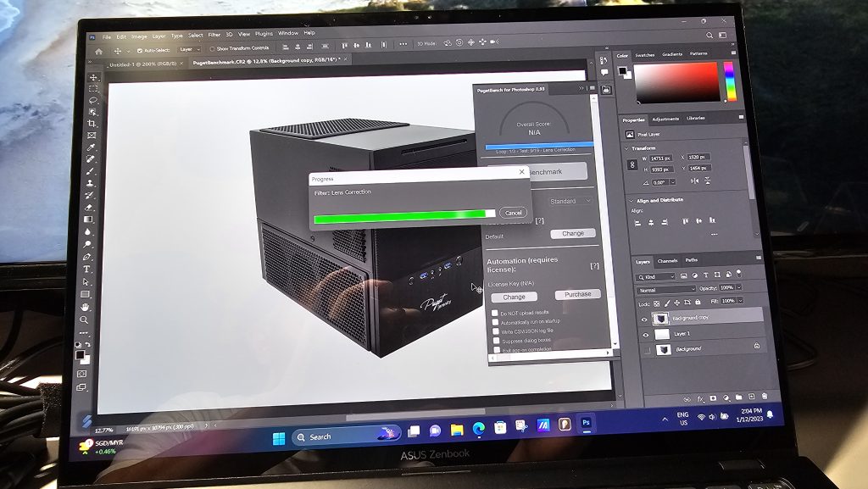Switch to the Channels tab
The height and width of the screenshot is (489, 868).
(x=668, y=260)
